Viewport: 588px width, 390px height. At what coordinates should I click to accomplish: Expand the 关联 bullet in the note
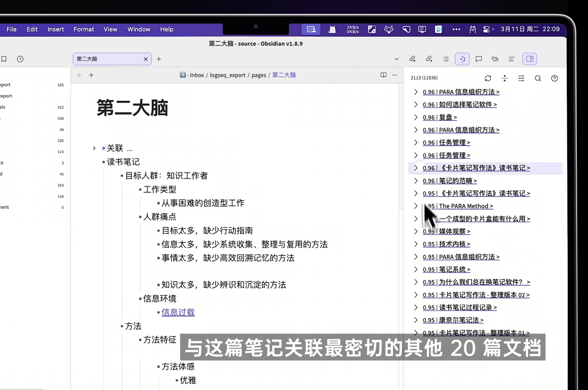click(x=94, y=148)
